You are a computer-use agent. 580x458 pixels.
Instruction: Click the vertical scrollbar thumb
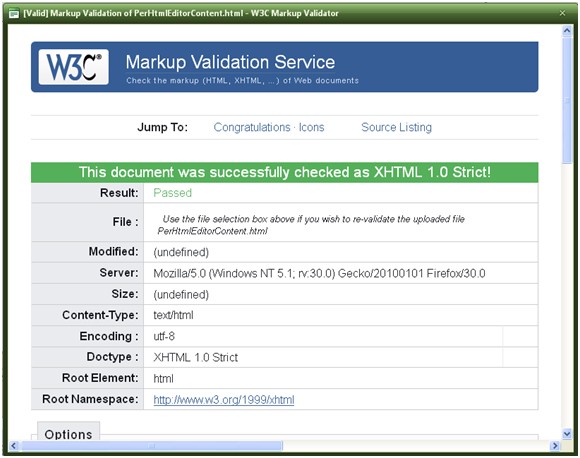567,100
